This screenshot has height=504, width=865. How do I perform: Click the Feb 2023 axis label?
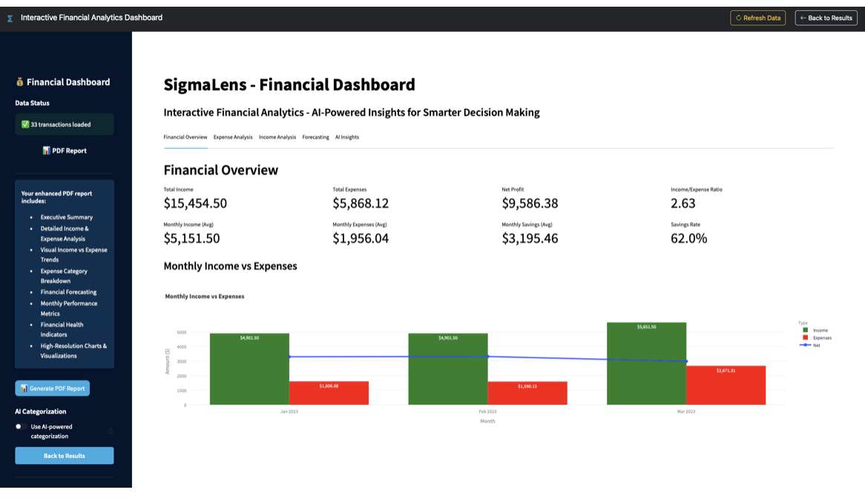(487, 411)
